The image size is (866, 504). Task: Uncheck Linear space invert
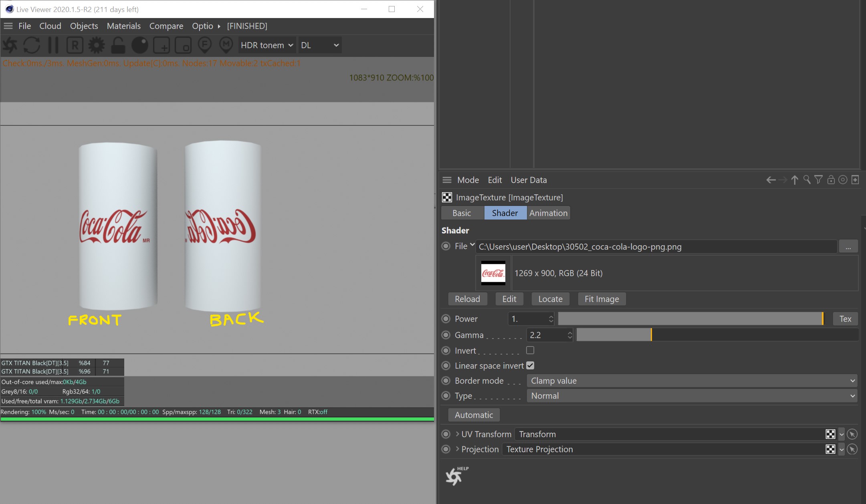[530, 365]
